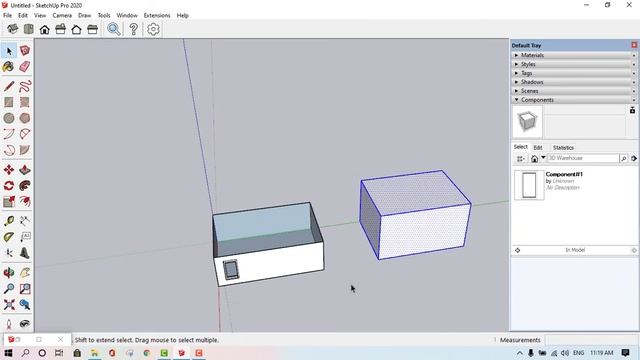Select the Zoom Window tool
This screenshot has height=360, width=640.
coord(25,289)
